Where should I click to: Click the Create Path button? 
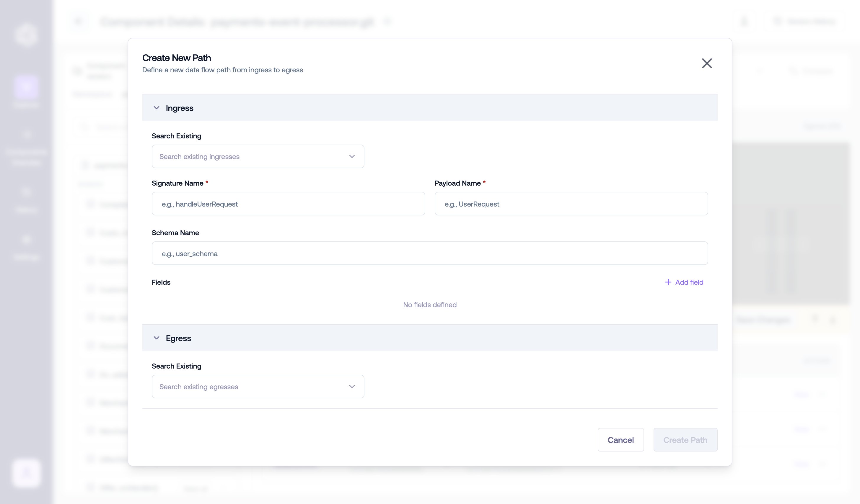coord(685,440)
